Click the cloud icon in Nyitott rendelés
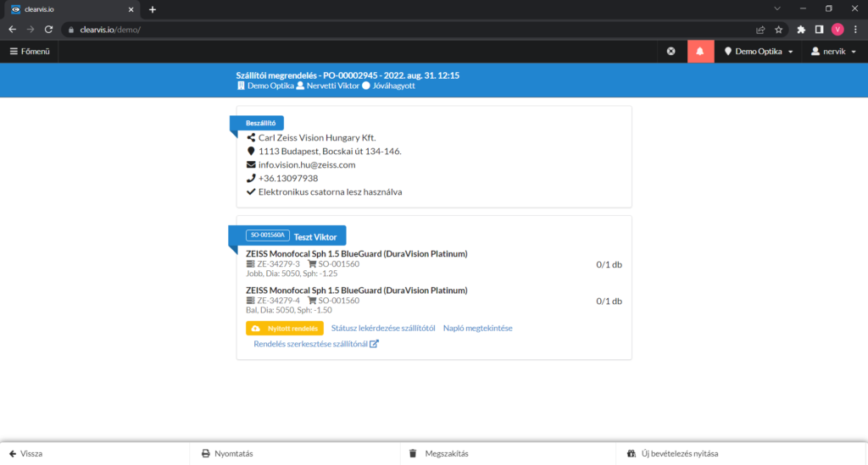The height and width of the screenshot is (465, 868). [x=256, y=329]
